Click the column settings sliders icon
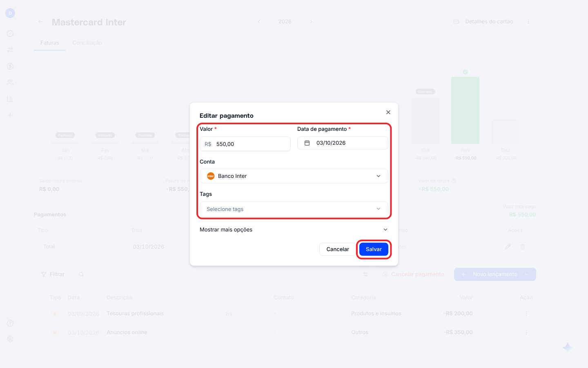Image resolution: width=588 pixels, height=368 pixels. coord(365,274)
